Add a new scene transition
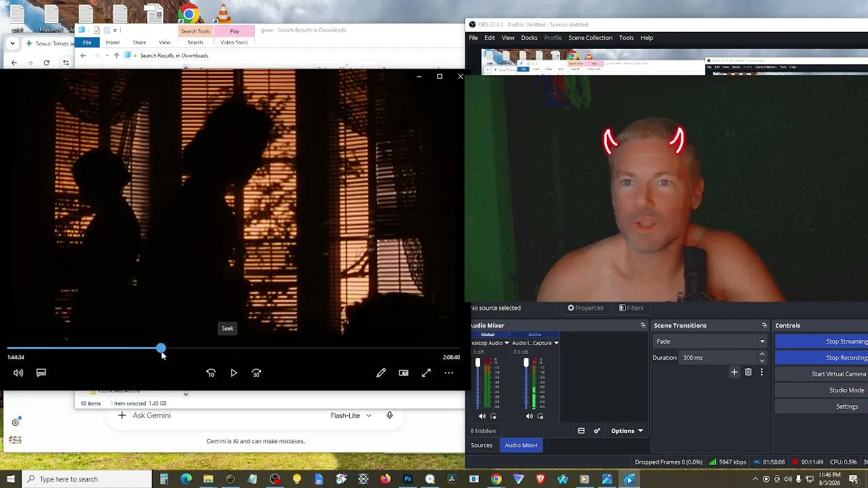This screenshot has height=488, width=868. tap(734, 372)
